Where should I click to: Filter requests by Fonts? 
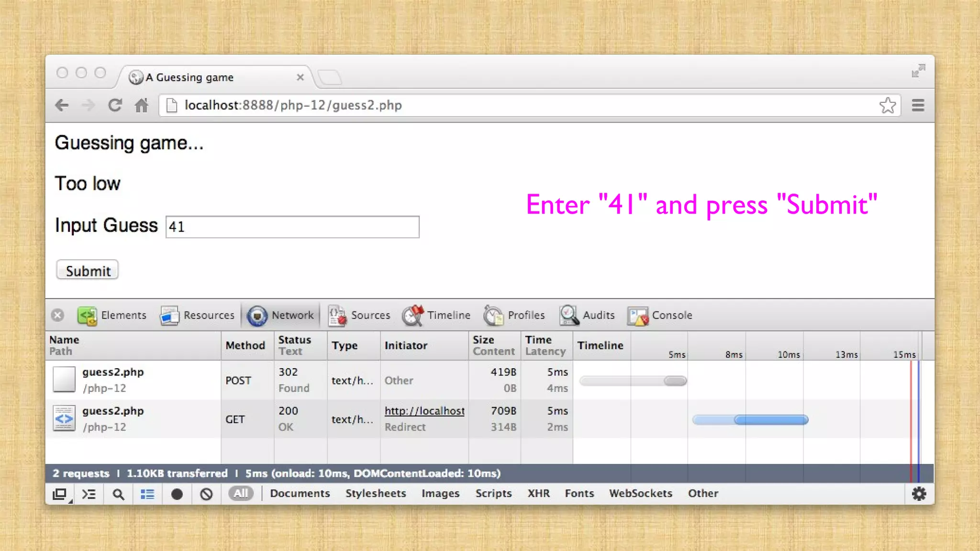[579, 493]
